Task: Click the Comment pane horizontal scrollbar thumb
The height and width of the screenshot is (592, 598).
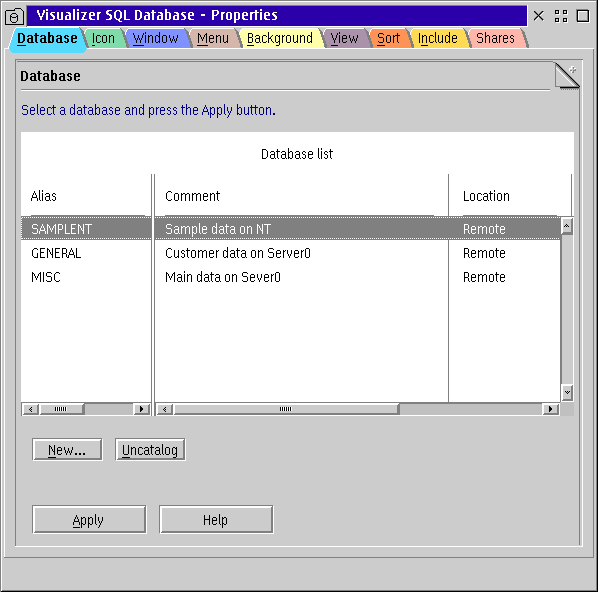Action: pos(285,409)
